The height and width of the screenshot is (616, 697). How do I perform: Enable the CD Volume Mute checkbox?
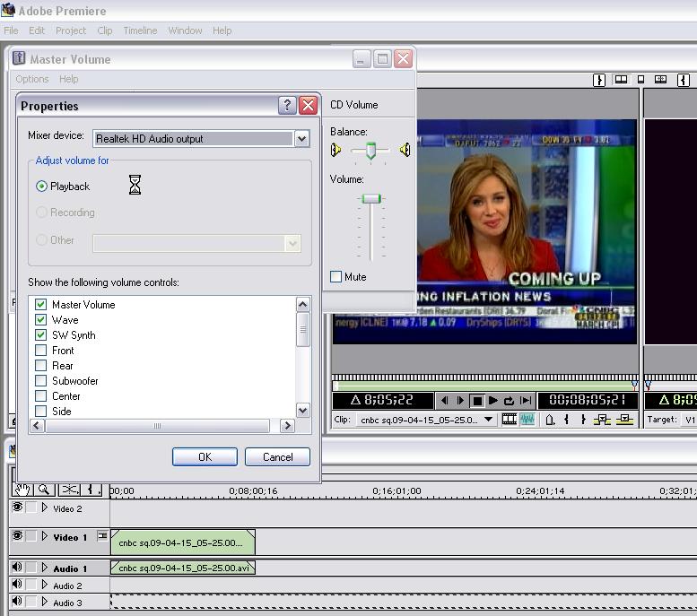(x=336, y=276)
